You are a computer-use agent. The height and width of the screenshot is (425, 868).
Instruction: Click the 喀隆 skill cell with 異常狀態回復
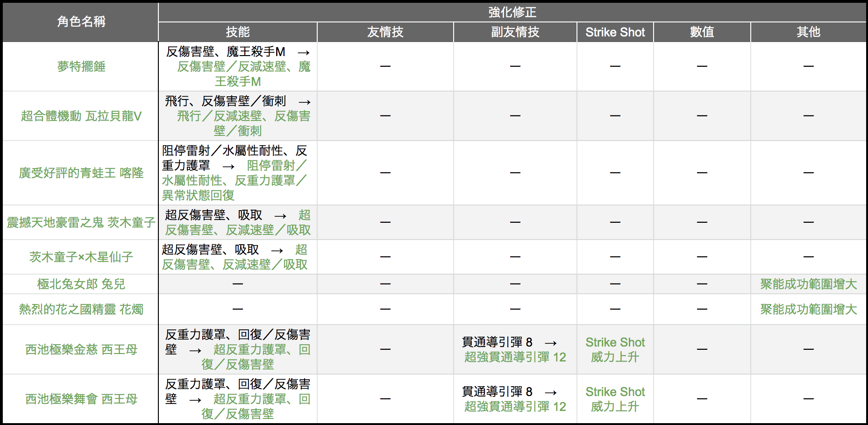238,173
